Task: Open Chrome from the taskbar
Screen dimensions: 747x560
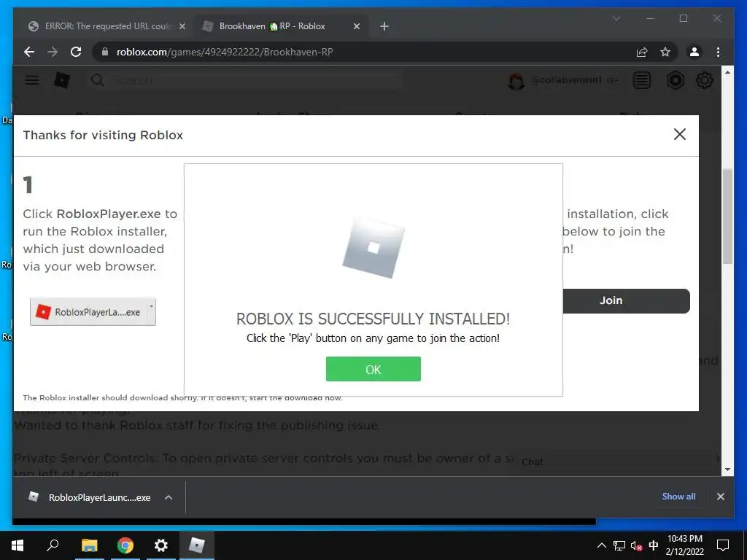Action: coord(125,545)
